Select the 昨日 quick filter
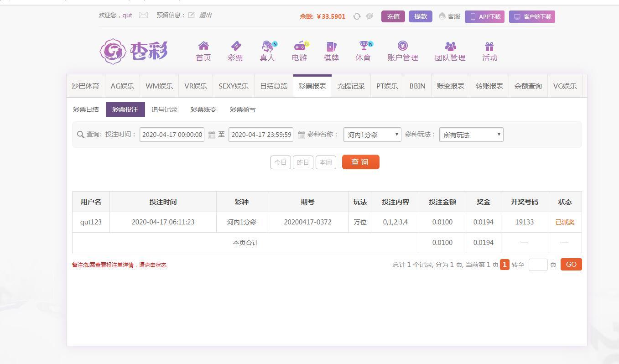This screenshot has width=619, height=364. point(303,162)
